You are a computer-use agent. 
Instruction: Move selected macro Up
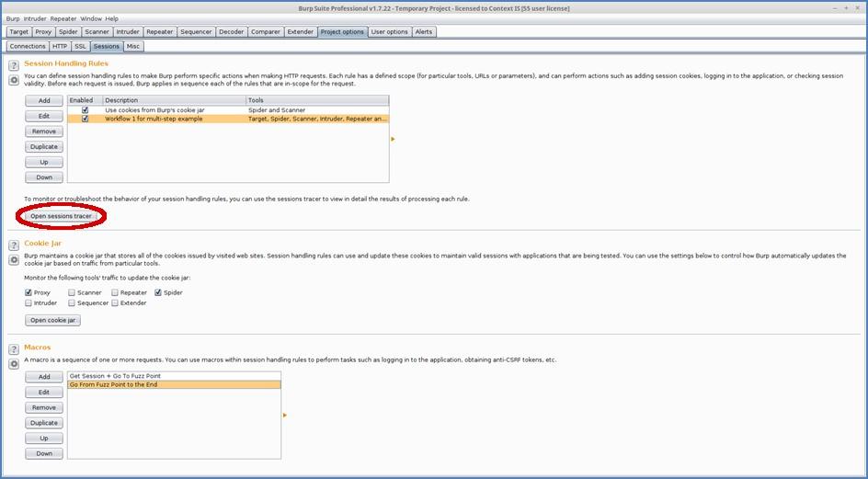point(44,438)
